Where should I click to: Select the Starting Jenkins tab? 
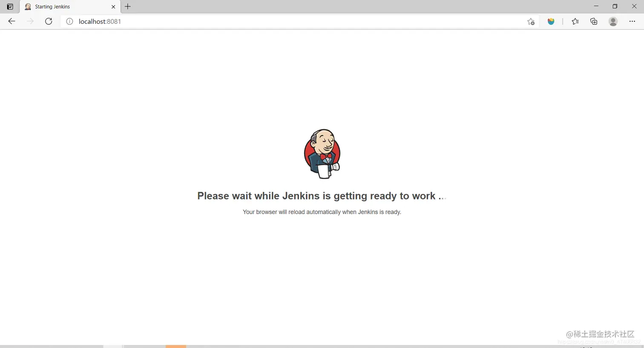point(70,6)
